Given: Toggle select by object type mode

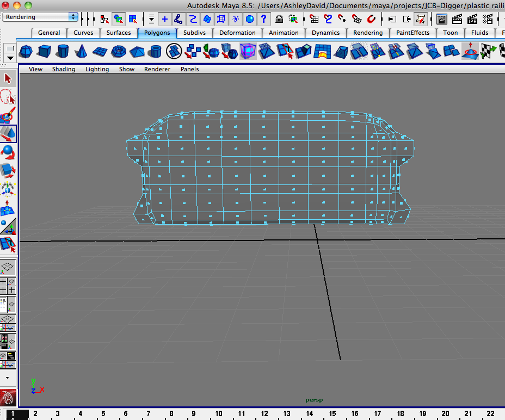Looking at the screenshot, I should (x=119, y=20).
